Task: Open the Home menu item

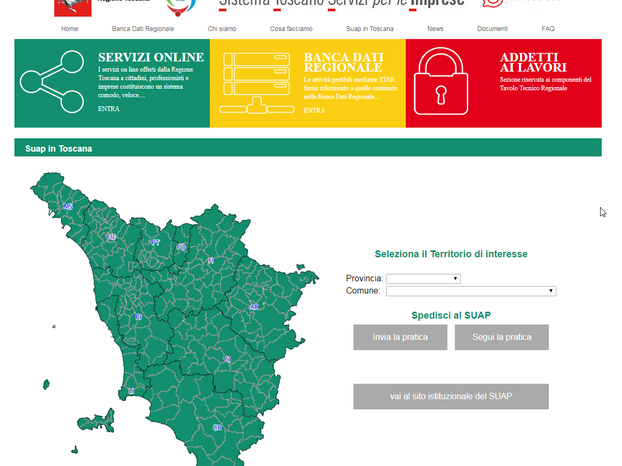Action: [69, 29]
